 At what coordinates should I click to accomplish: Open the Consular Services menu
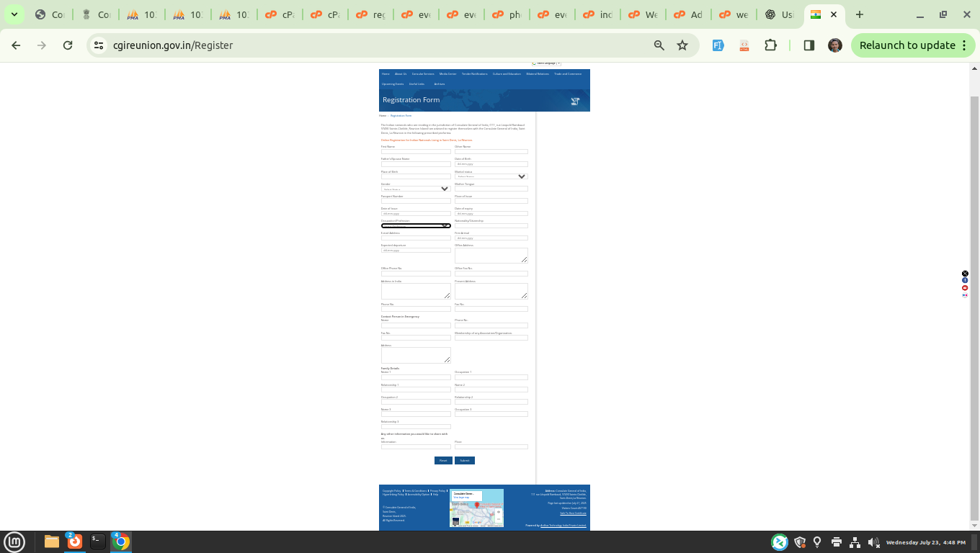click(x=423, y=74)
